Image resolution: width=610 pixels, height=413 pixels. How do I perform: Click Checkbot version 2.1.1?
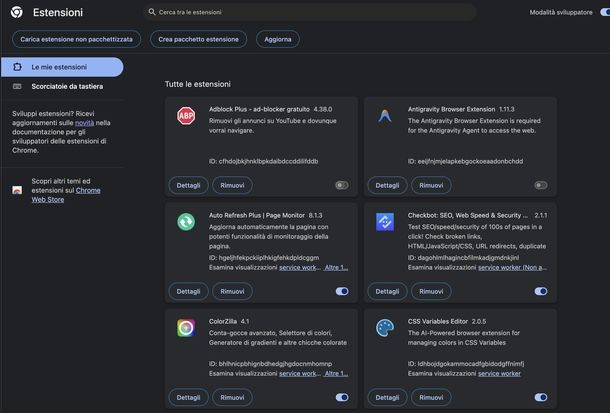(541, 215)
